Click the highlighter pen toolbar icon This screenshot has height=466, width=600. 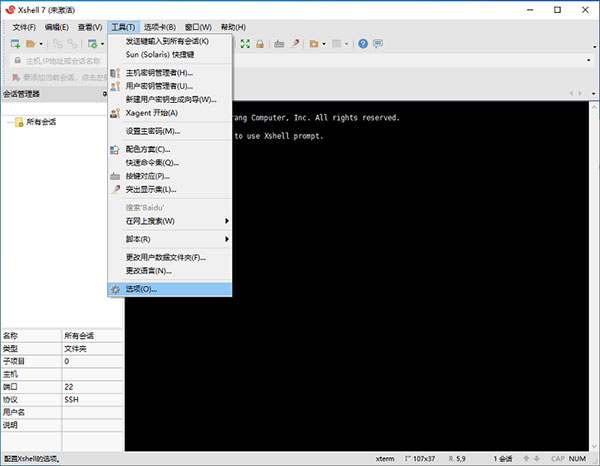tap(295, 44)
